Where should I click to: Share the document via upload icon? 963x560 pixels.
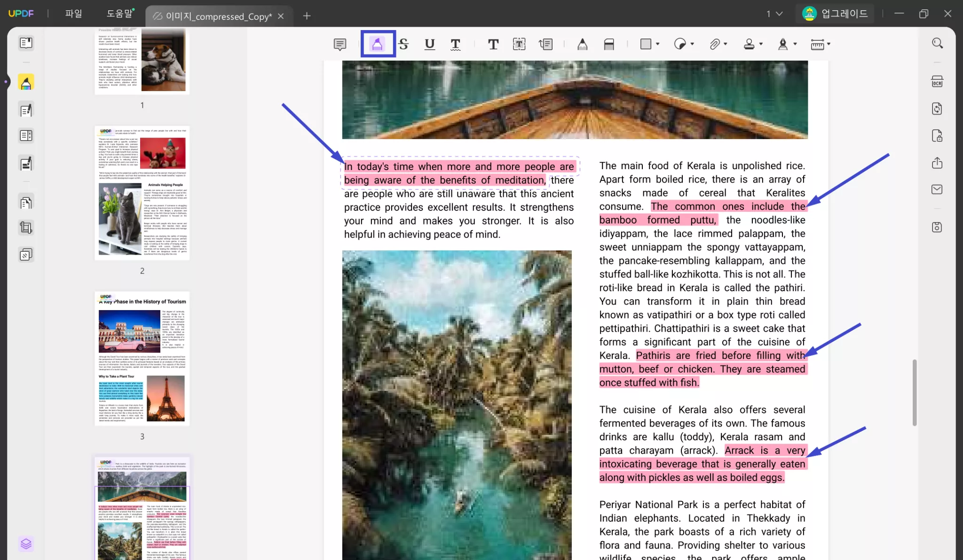click(x=937, y=163)
